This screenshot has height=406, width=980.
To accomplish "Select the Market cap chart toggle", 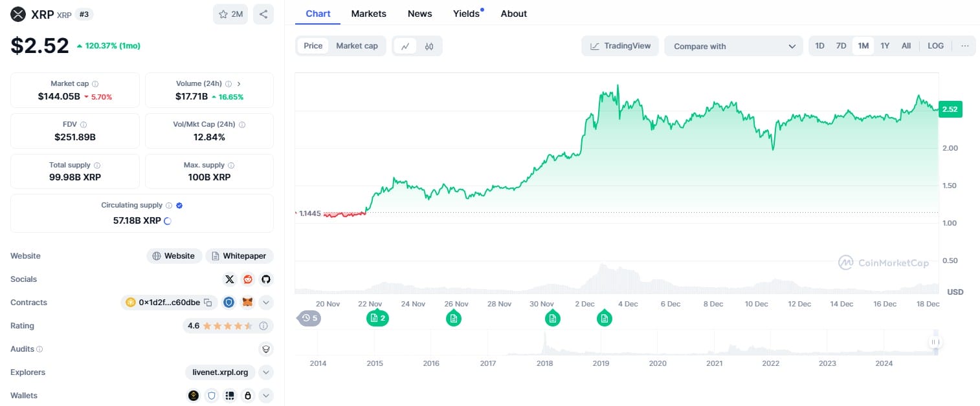I will point(357,46).
